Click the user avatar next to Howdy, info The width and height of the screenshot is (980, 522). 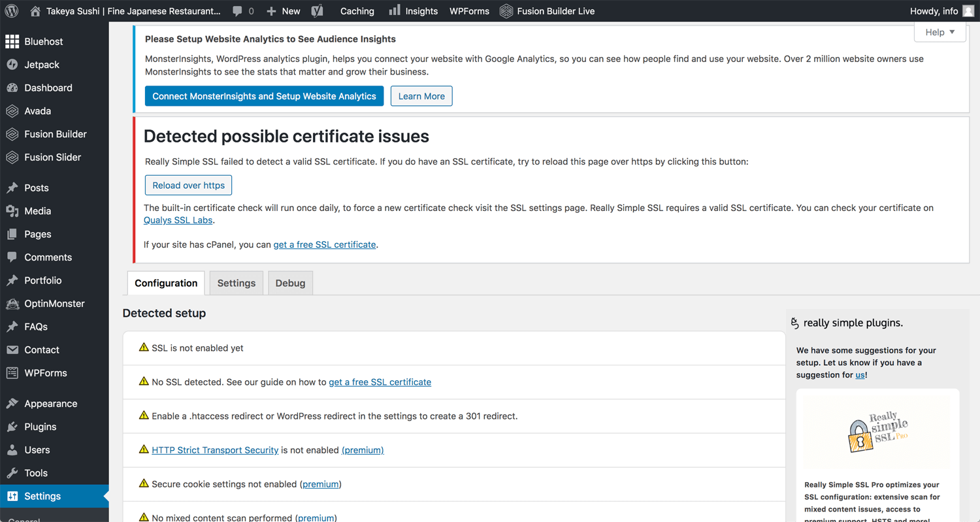point(968,11)
